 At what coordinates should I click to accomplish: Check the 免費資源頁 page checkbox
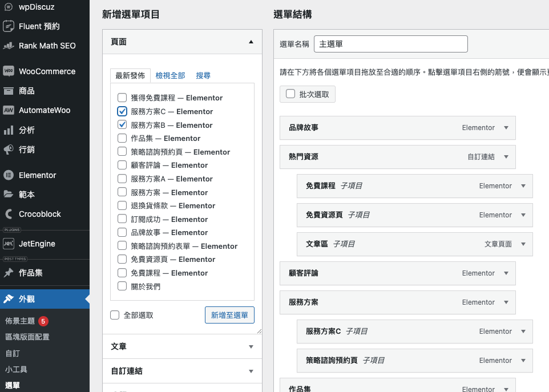pos(122,259)
